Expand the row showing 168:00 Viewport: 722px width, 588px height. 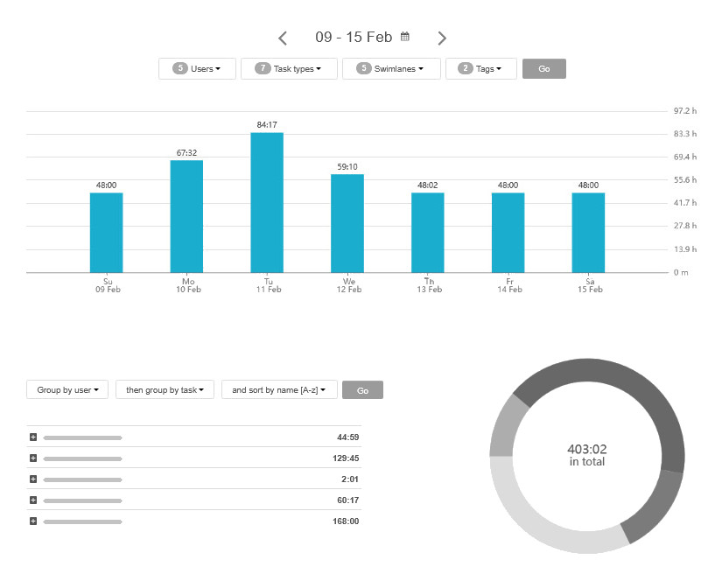33,521
